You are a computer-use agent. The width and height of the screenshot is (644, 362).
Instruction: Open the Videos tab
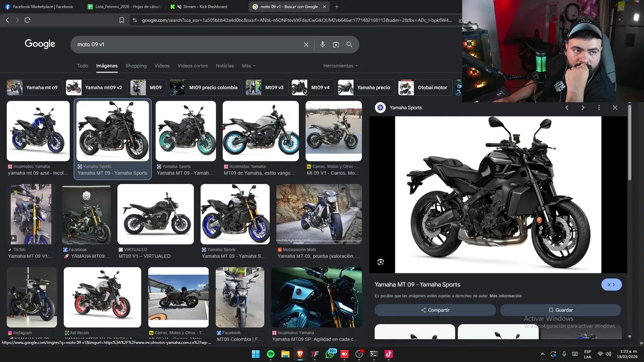click(x=162, y=66)
